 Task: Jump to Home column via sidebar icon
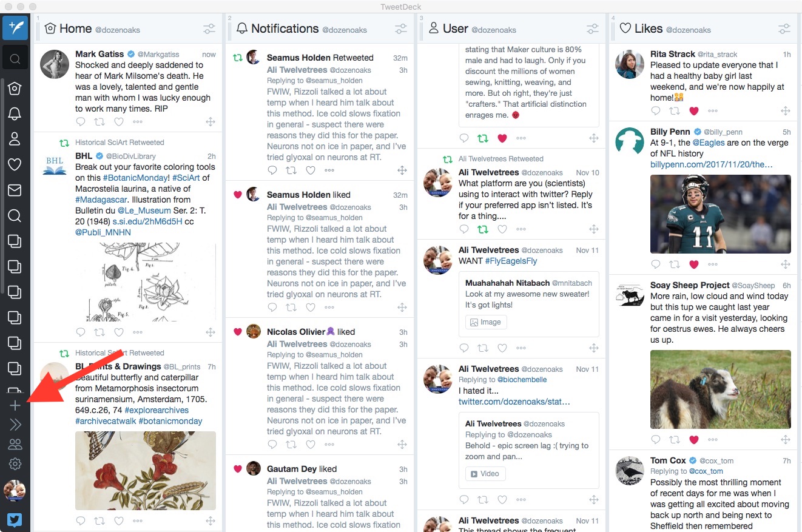(15, 89)
